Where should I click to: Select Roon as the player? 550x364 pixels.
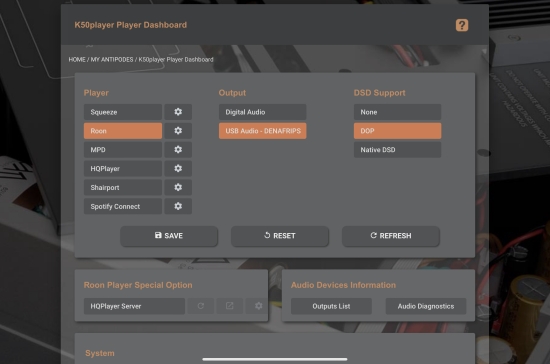click(123, 131)
